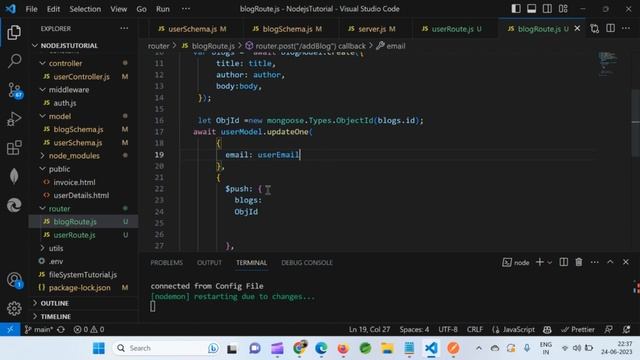Add a new terminal with plus icon

540,262
